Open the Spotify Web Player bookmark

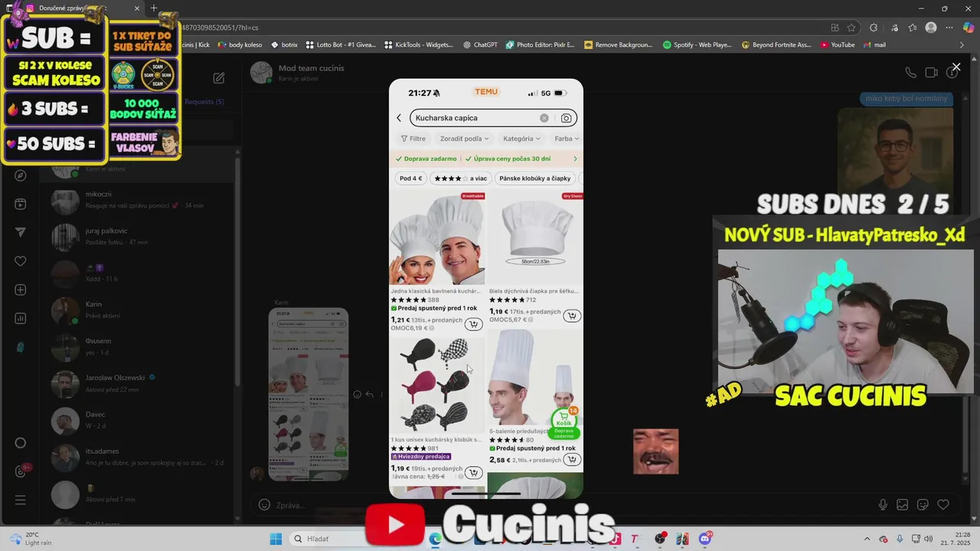pyautogui.click(x=697, y=44)
